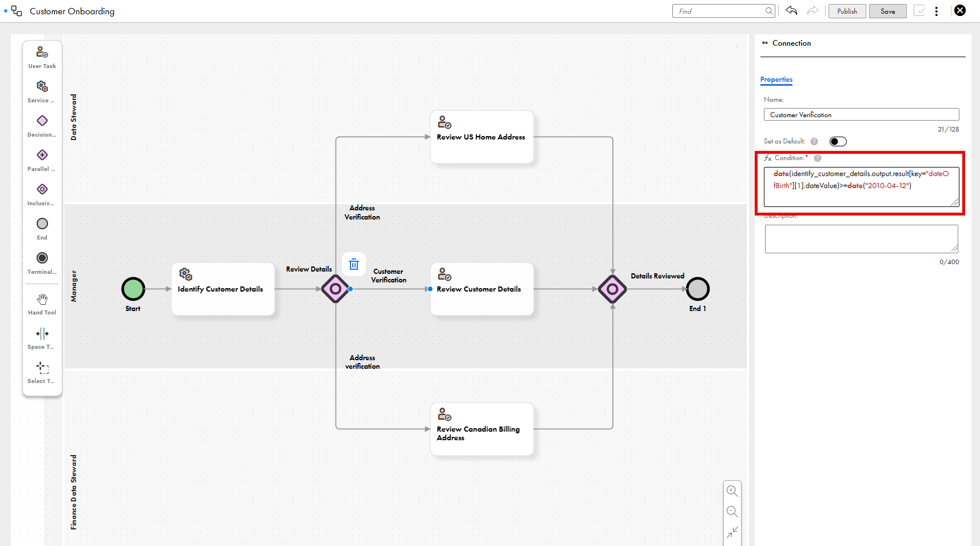
Task: Select the Terminal end palette item
Action: (42, 264)
